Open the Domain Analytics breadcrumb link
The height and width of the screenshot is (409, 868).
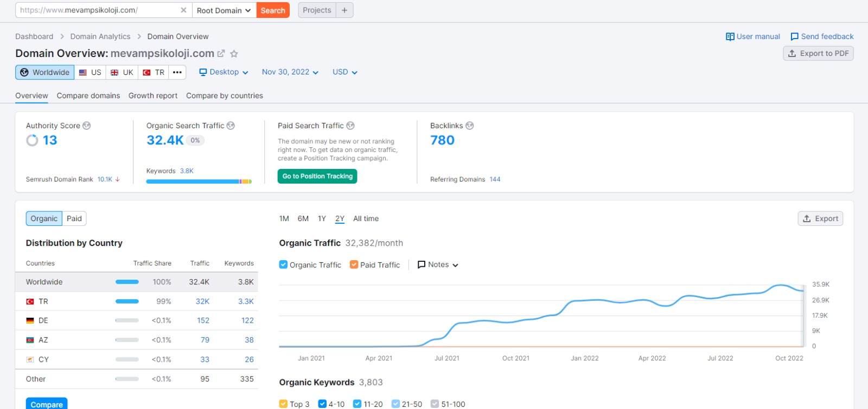tap(100, 36)
